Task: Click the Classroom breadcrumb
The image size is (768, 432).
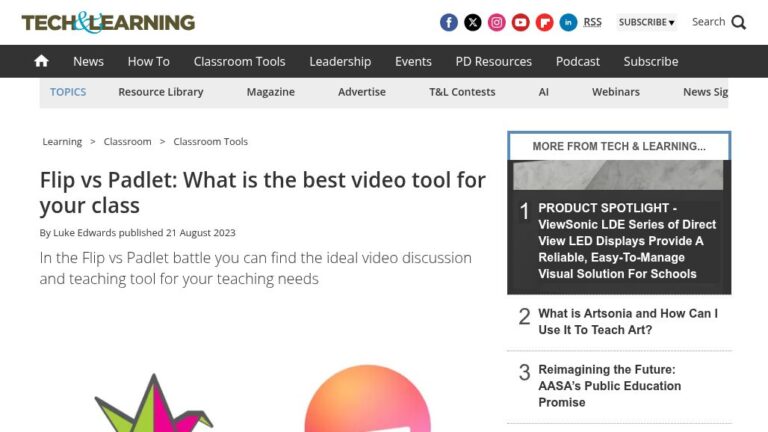Action: click(127, 142)
